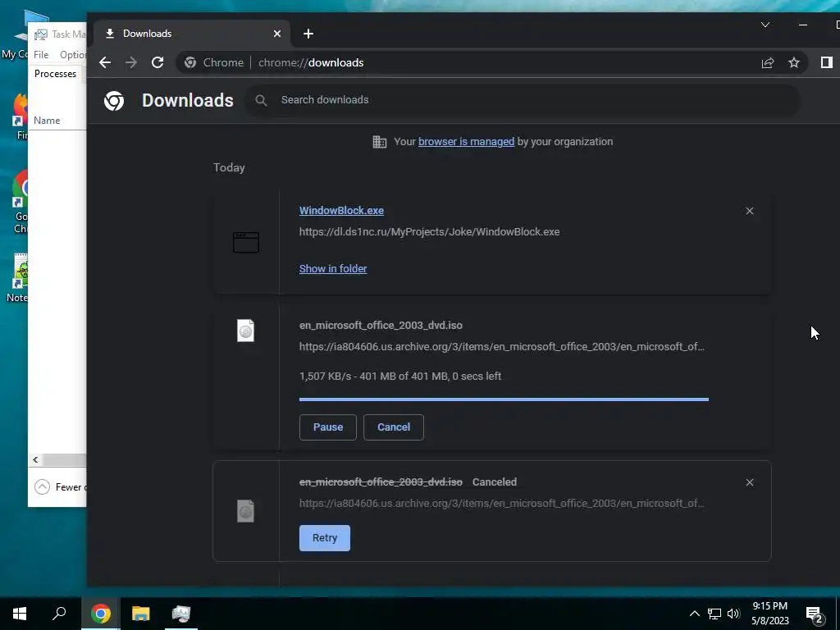Open the WindowBlock.exe file link
The width and height of the screenshot is (840, 630).
pyautogui.click(x=341, y=211)
